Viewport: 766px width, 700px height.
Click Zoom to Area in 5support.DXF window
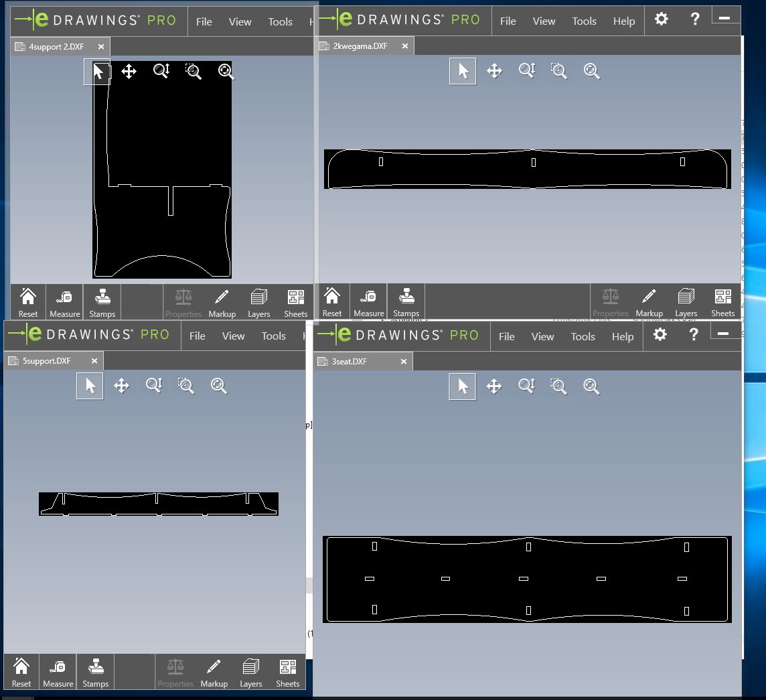[186, 386]
